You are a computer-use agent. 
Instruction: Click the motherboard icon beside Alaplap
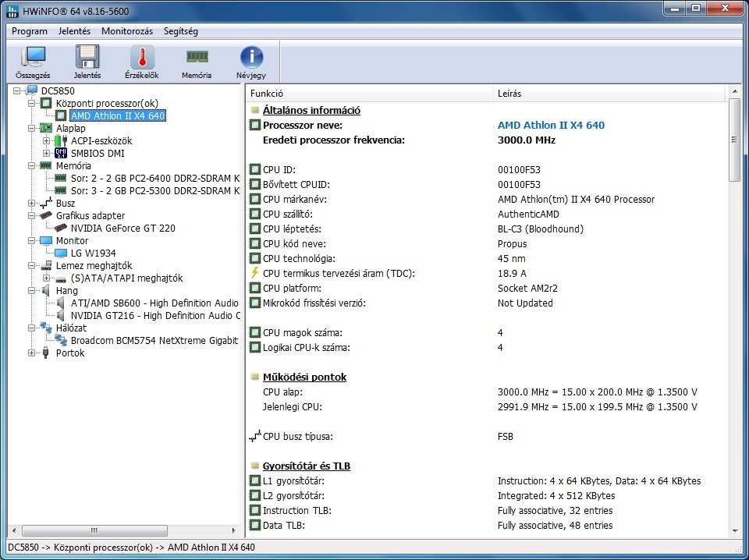point(46,128)
